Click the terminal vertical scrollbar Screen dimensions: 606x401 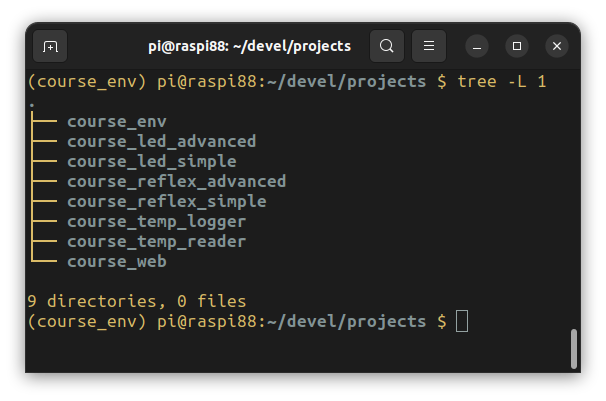coord(574,349)
